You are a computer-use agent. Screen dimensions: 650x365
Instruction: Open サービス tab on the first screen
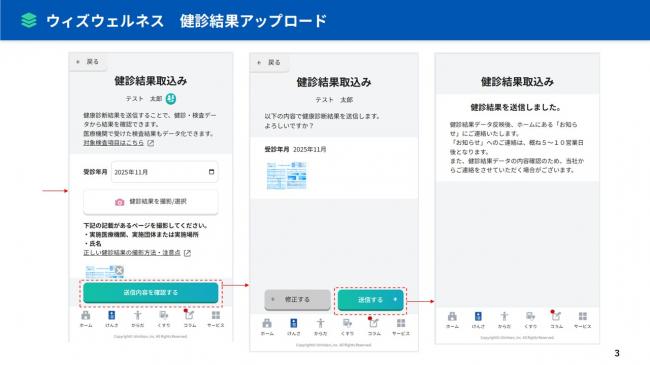pos(216,319)
